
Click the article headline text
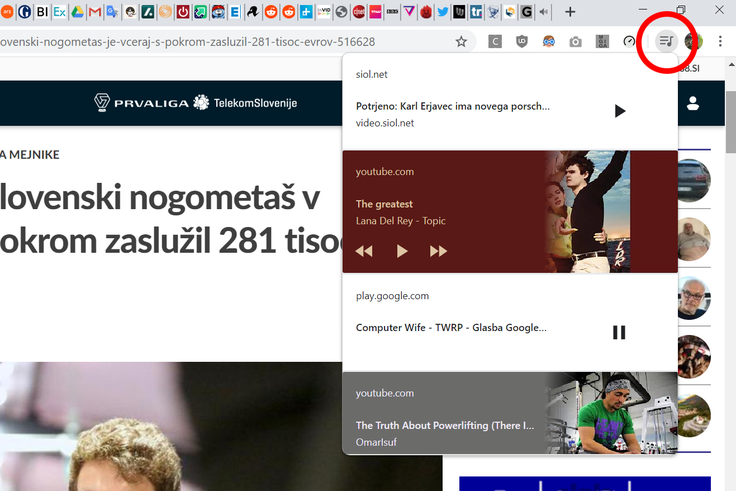point(171,219)
